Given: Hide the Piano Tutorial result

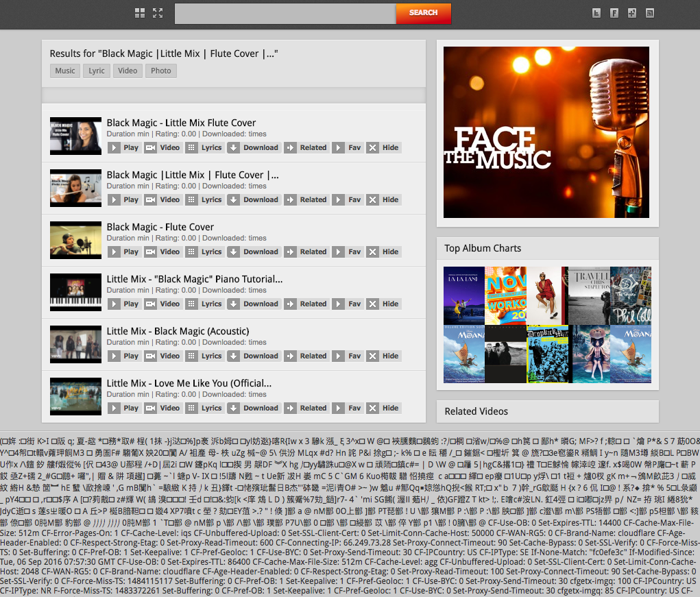Looking at the screenshot, I should tap(383, 304).
